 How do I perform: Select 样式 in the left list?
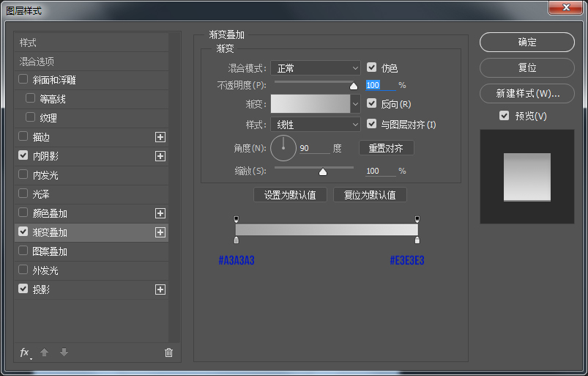pos(92,43)
